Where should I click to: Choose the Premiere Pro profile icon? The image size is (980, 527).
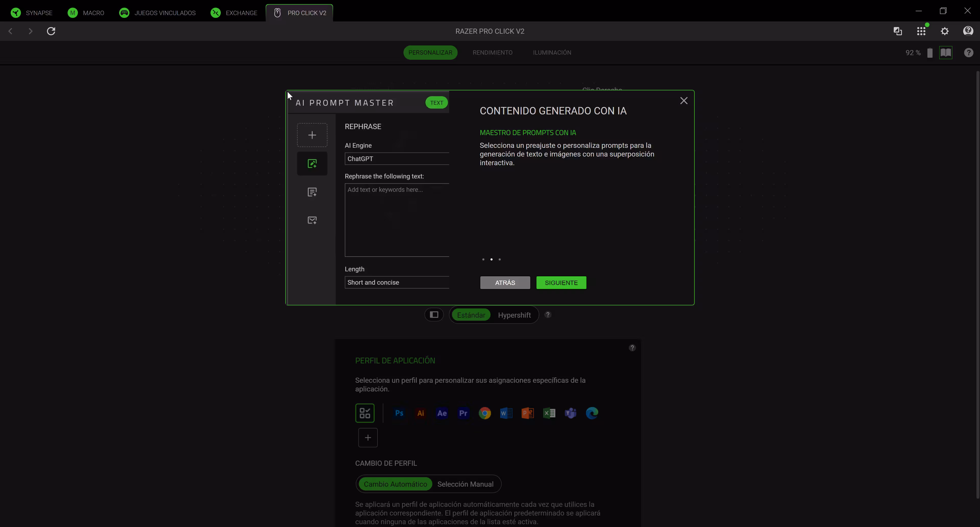(x=463, y=413)
